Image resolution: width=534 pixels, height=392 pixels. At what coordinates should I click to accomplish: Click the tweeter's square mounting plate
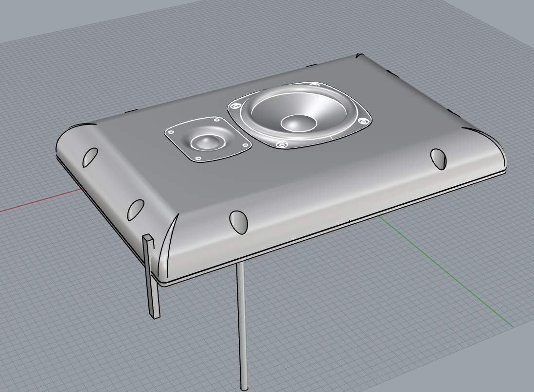(x=208, y=139)
